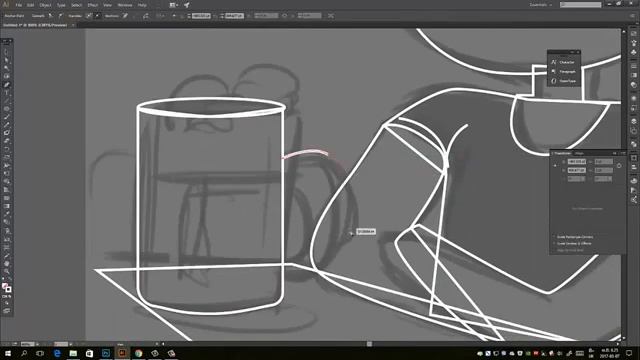Click the X position field in Transform panel
Image resolution: width=640 pixels, height=360 pixels.
[576, 162]
